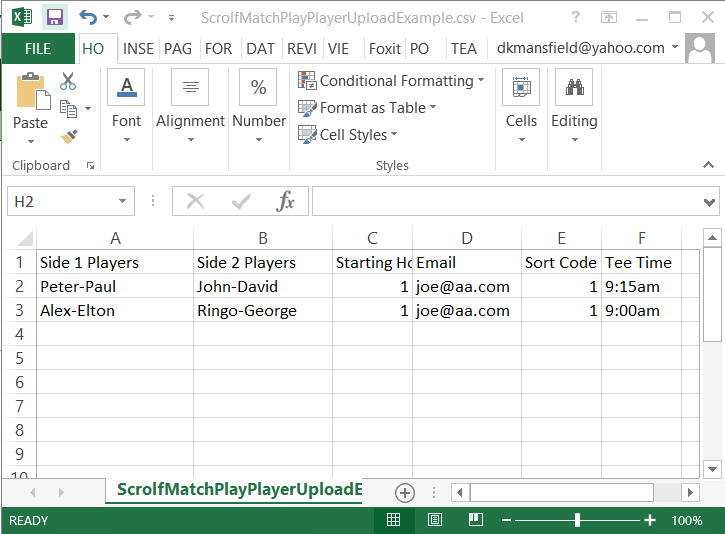This screenshot has height=534, width=725.
Task: Switch to Page Break Preview view
Action: 475,520
